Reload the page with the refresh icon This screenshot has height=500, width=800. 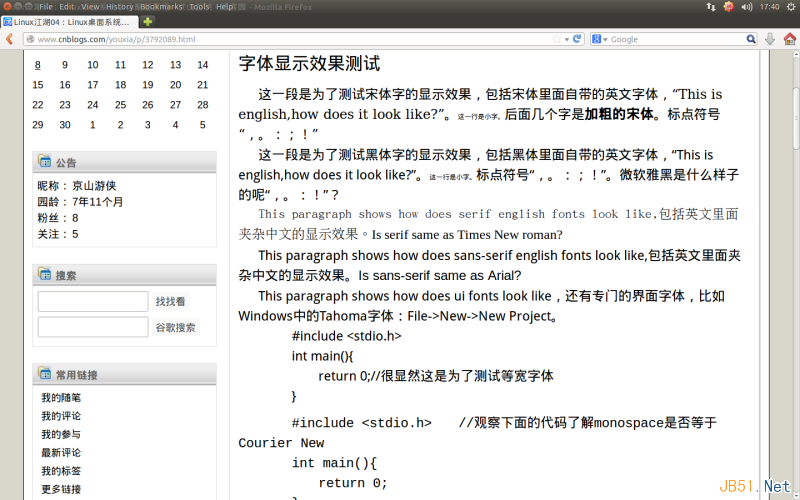click(577, 39)
